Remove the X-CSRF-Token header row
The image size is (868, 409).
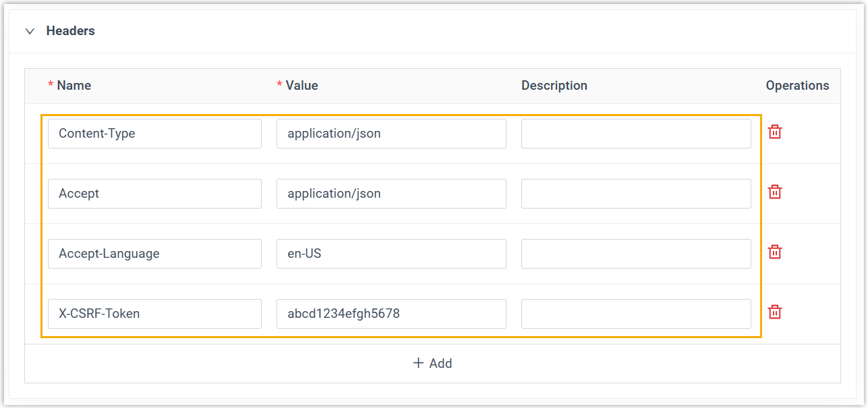click(x=775, y=312)
